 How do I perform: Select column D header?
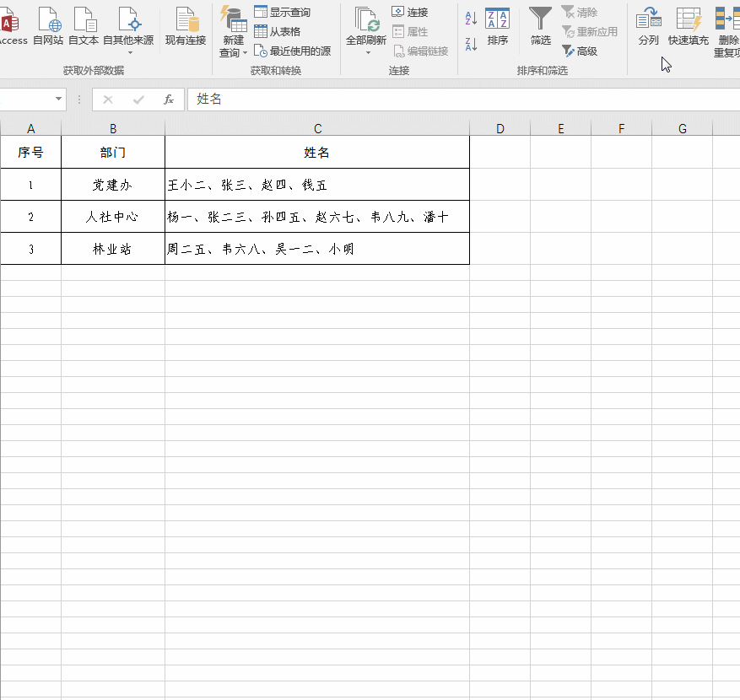(x=500, y=128)
